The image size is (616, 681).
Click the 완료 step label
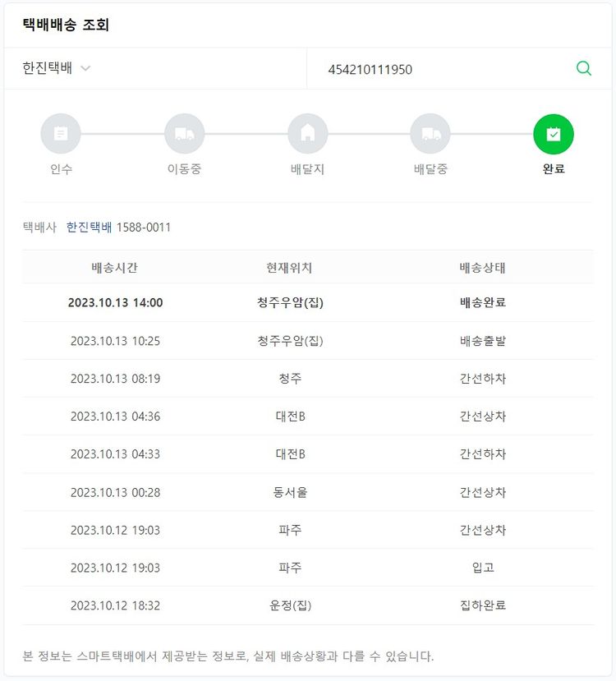[x=554, y=170]
